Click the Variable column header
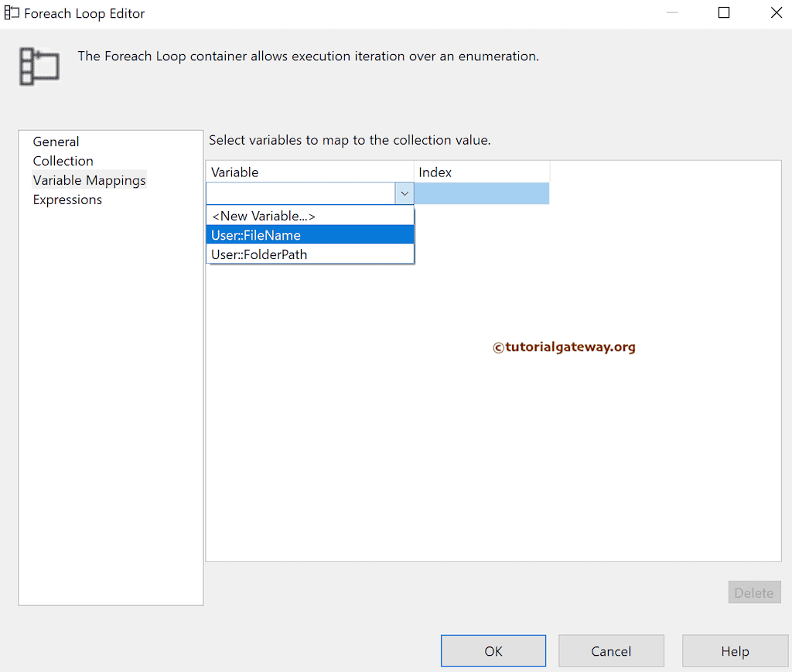The height and width of the screenshot is (672, 792). pos(309,172)
